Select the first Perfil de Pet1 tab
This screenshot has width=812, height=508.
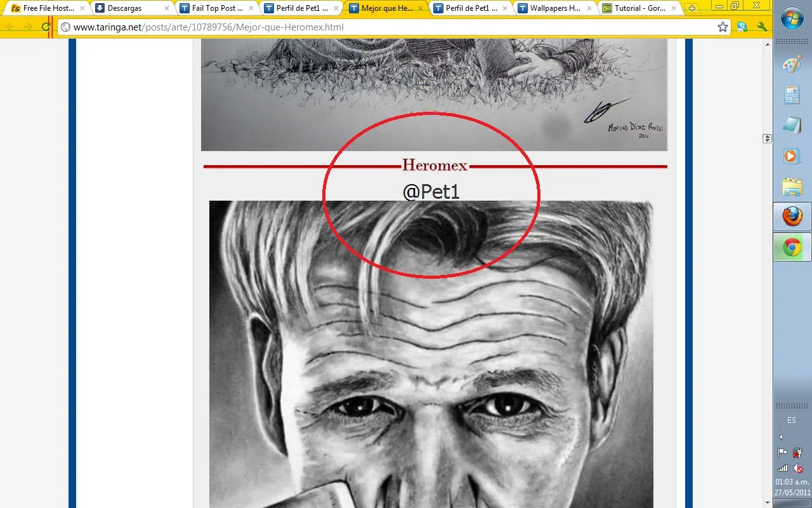301,8
